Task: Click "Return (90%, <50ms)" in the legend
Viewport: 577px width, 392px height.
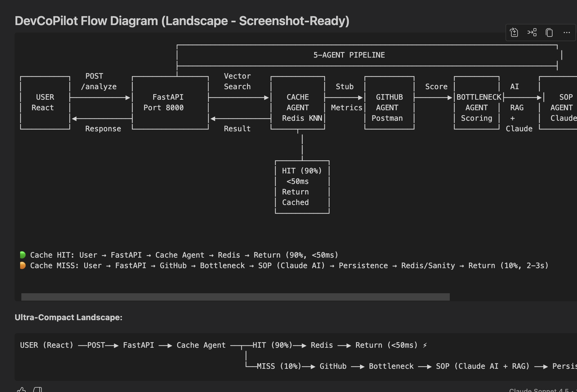Action: click(x=296, y=255)
